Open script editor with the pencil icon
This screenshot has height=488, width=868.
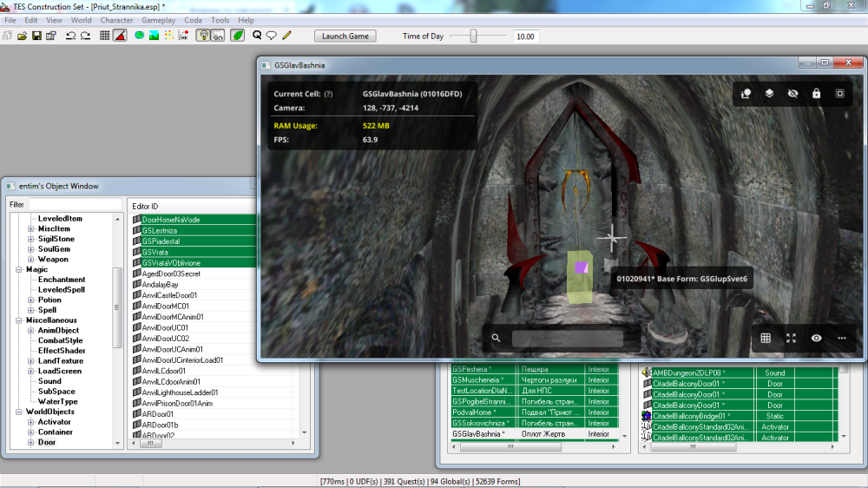pos(286,36)
